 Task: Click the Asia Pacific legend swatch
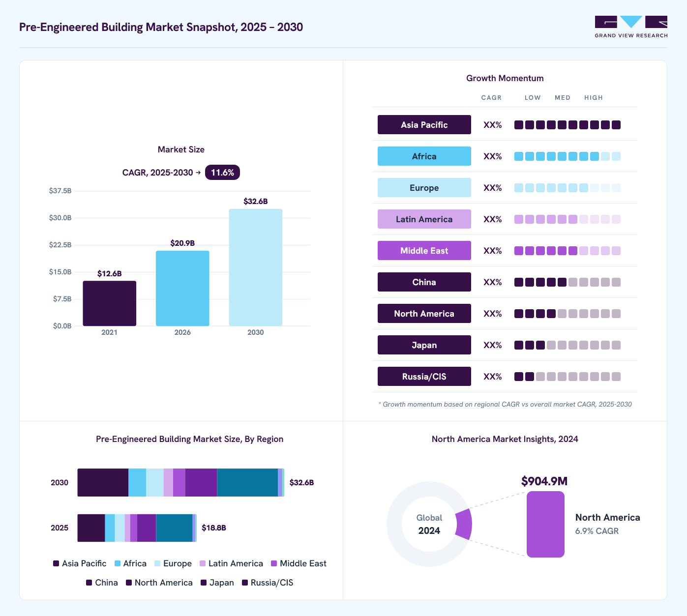[x=56, y=563]
